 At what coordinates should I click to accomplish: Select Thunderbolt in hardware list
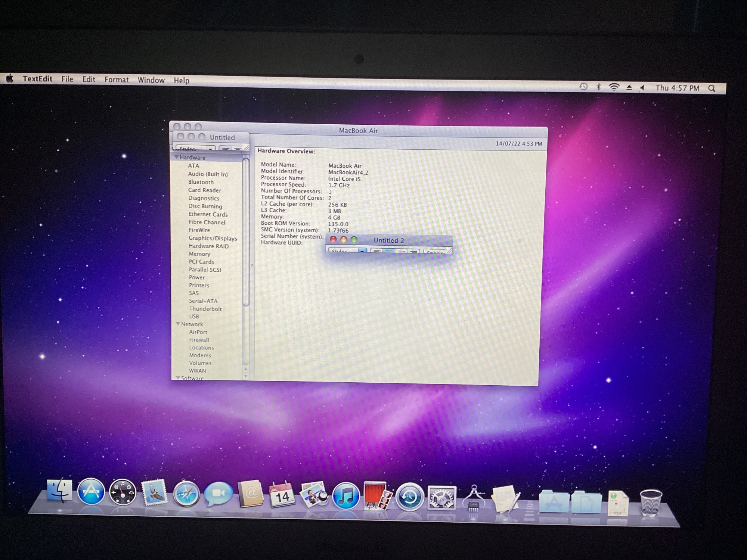(205, 309)
